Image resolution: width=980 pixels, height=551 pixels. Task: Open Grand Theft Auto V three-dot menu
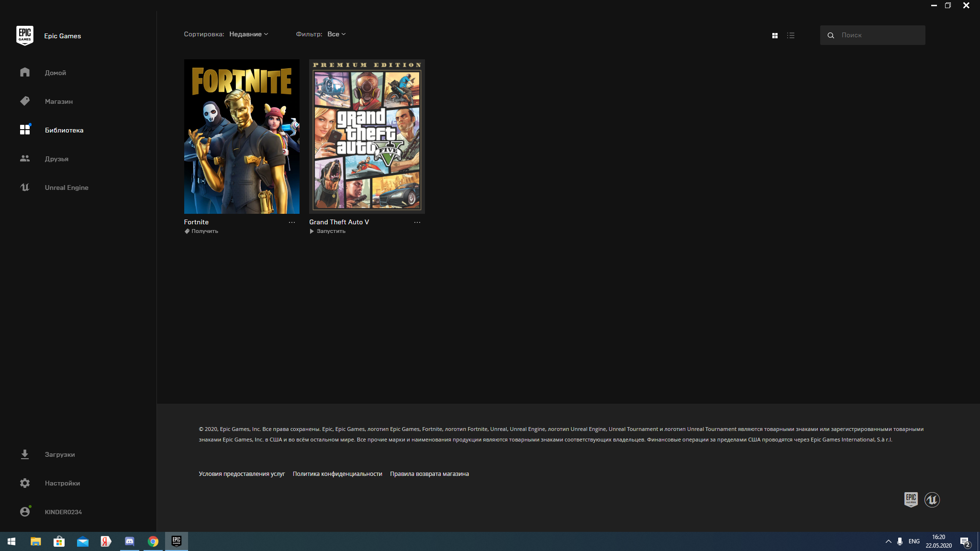pyautogui.click(x=417, y=222)
